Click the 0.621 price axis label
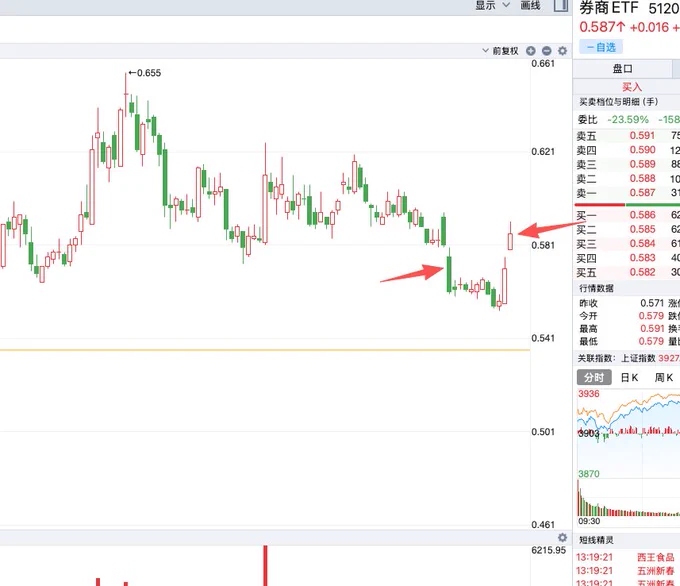This screenshot has height=586, width=680. pos(543,151)
